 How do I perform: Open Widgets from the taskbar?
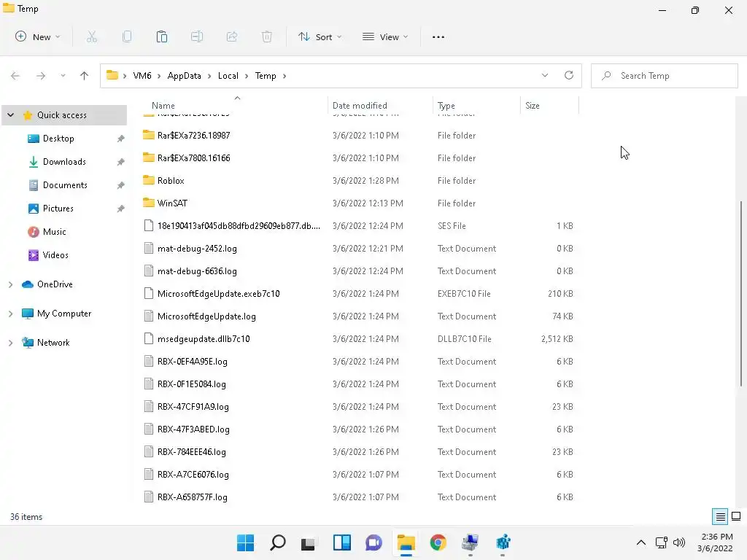342,542
